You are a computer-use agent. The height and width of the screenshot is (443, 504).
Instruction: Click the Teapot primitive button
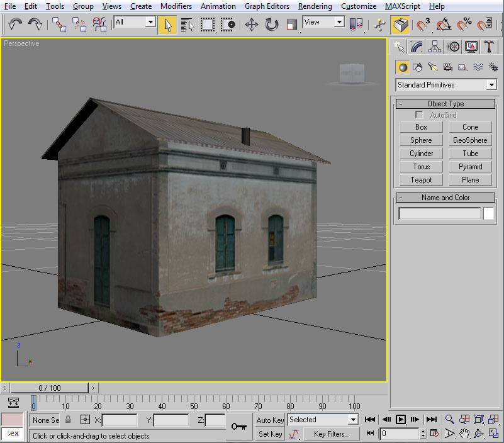coord(421,180)
